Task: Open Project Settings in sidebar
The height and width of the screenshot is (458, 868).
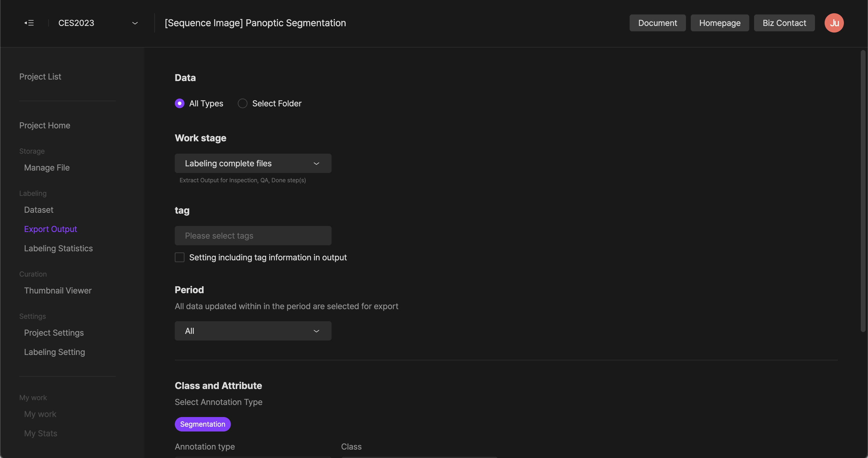Action: click(54, 333)
